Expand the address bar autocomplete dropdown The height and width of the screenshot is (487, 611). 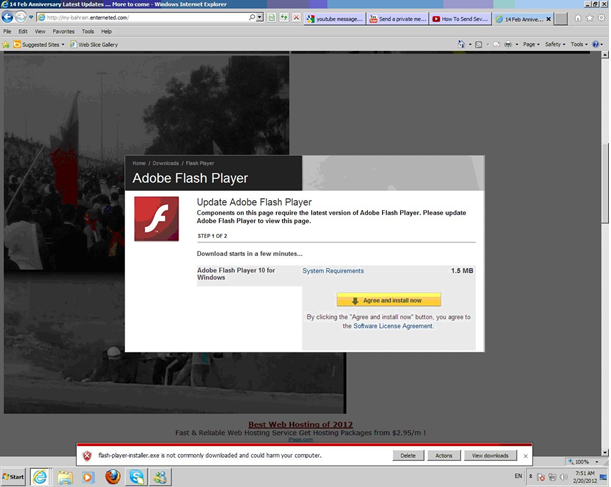[260, 18]
